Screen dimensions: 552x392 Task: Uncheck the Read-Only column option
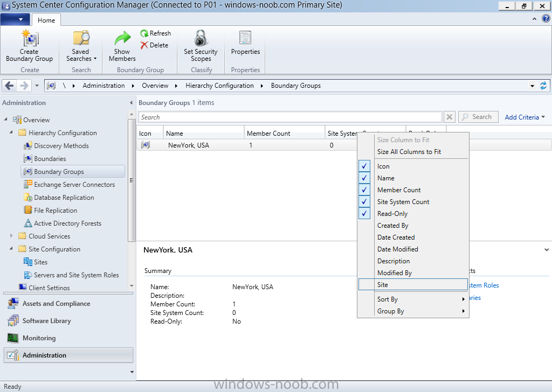(x=413, y=214)
